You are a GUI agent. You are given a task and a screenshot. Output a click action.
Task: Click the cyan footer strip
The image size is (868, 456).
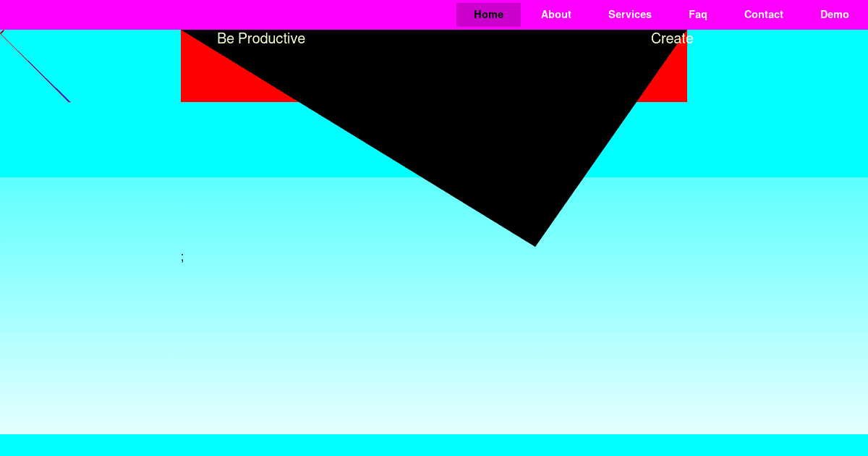coord(434,445)
